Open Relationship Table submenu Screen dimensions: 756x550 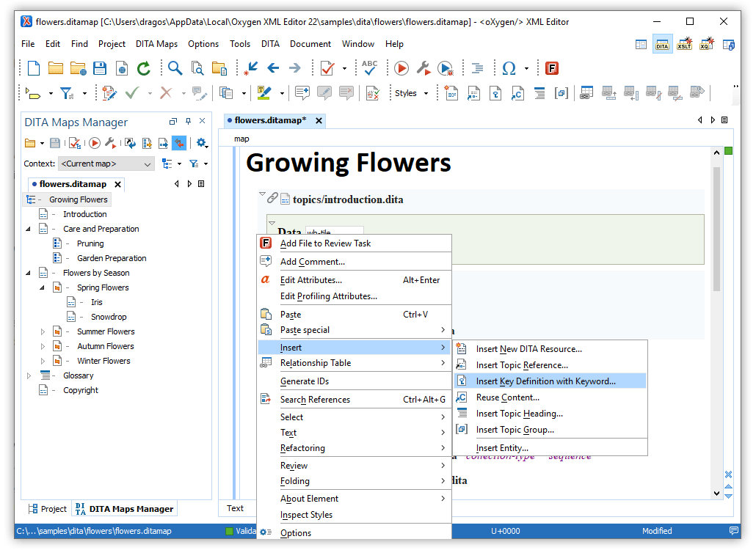coord(355,363)
